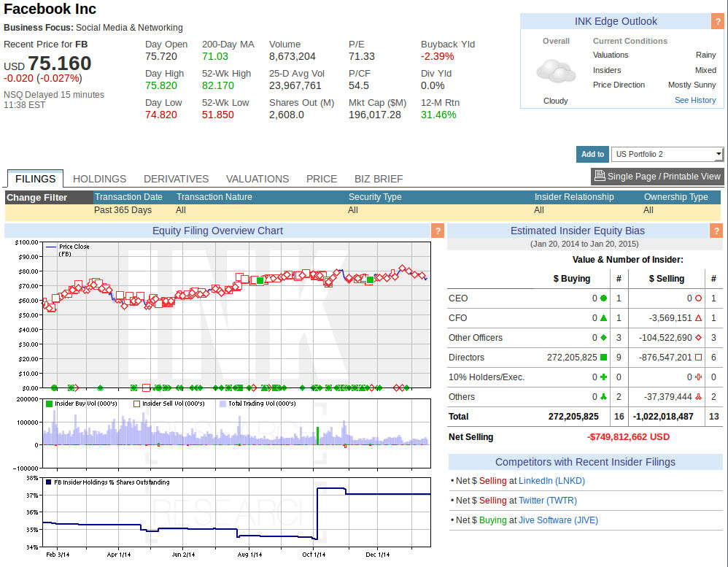The image size is (728, 567).
Task: Click the CEO selling red circle icon
Action: tap(698, 298)
